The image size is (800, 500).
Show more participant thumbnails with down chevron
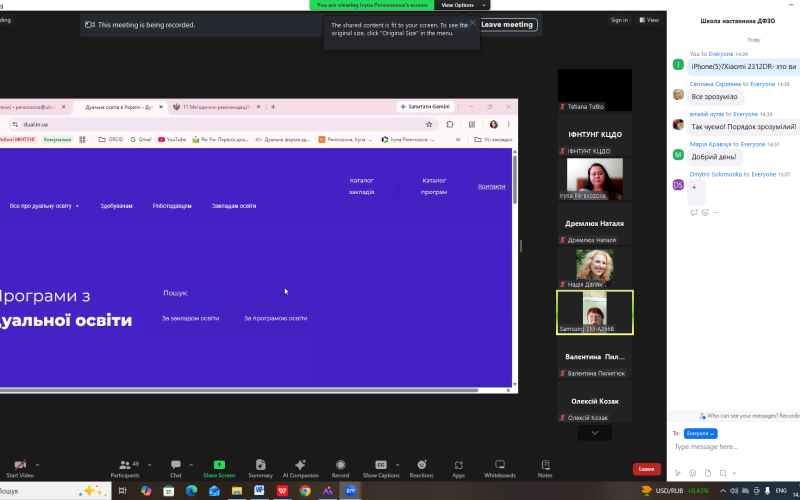coord(594,433)
